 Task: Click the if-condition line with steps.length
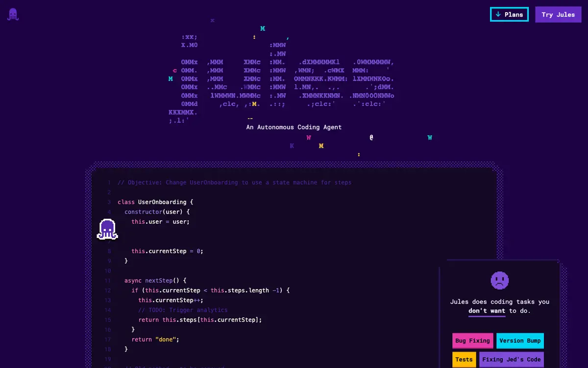click(211, 290)
